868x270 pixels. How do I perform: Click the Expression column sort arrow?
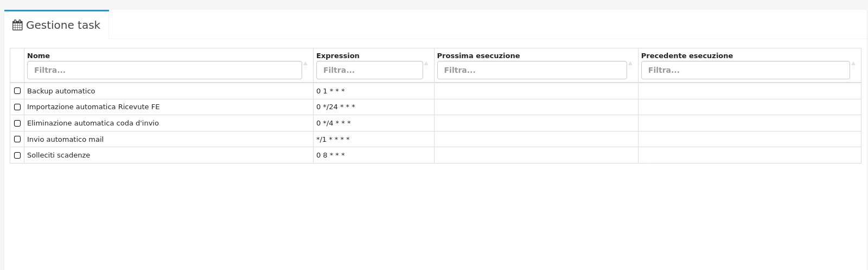pos(426,64)
